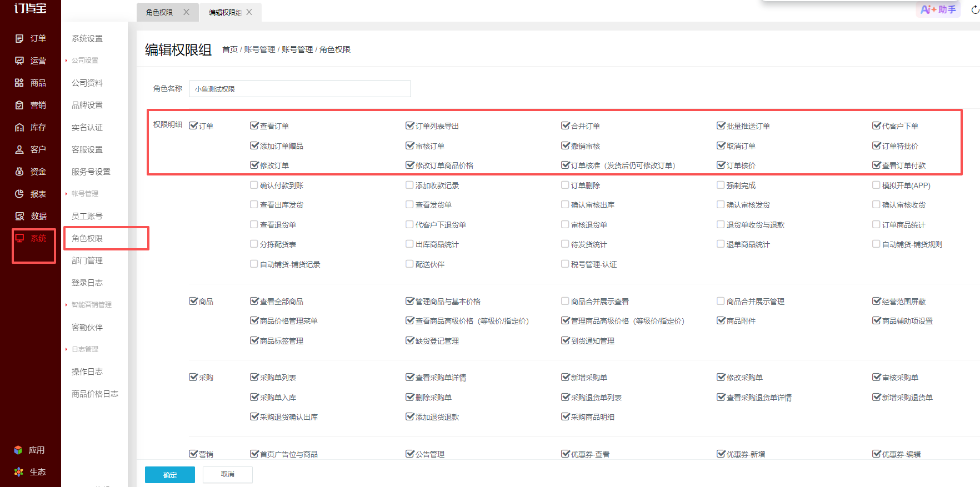Go to 首页 via the breadcrumb
Viewport: 980px width, 487px height.
230,49
